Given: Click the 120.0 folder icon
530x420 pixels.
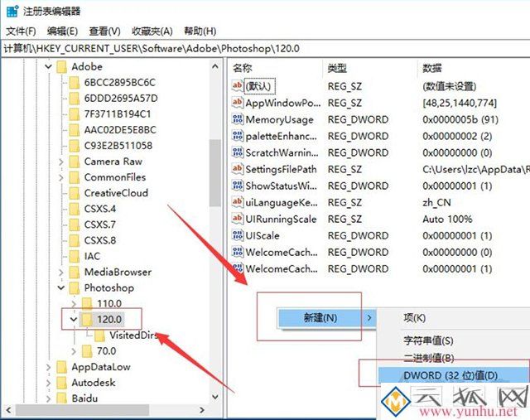Looking at the screenshot, I should tap(87, 319).
